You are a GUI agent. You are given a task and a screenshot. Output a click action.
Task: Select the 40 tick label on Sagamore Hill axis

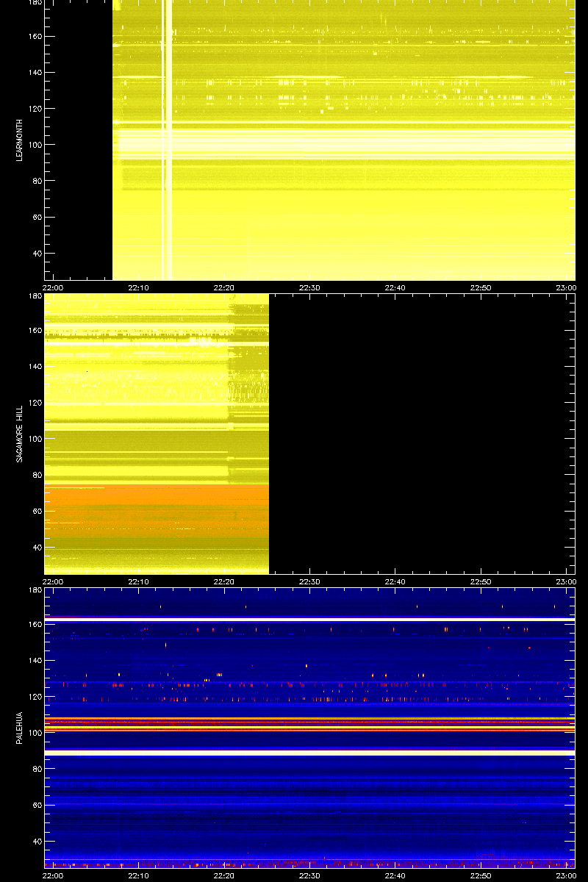(x=37, y=548)
